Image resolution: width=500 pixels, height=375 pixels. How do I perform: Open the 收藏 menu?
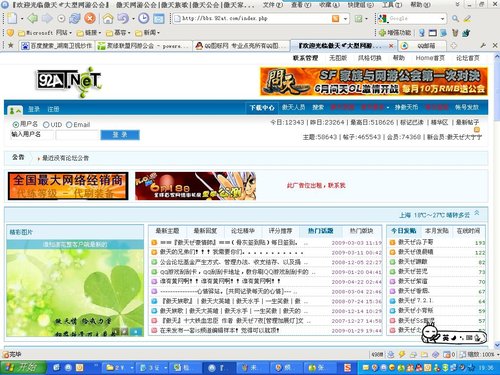329,5
